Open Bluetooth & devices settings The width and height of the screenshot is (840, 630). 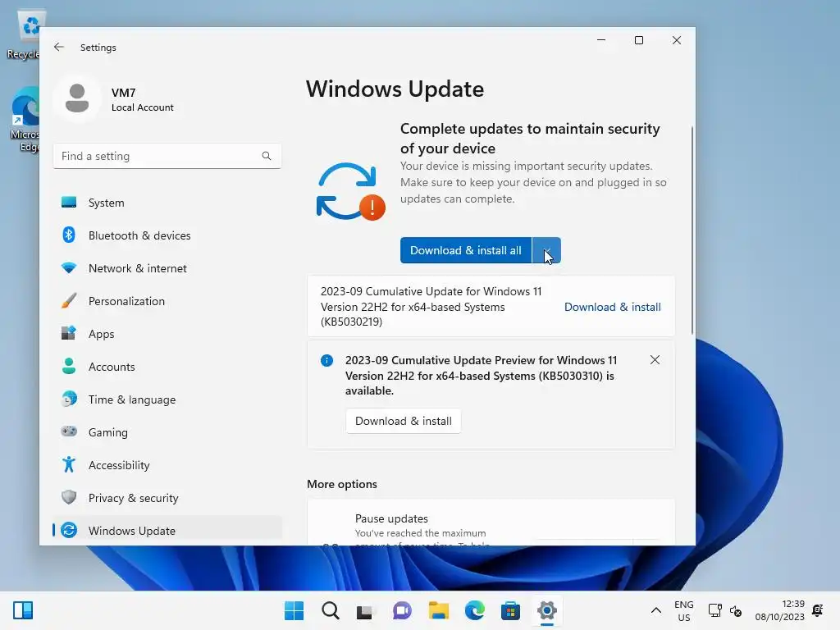[167, 235]
